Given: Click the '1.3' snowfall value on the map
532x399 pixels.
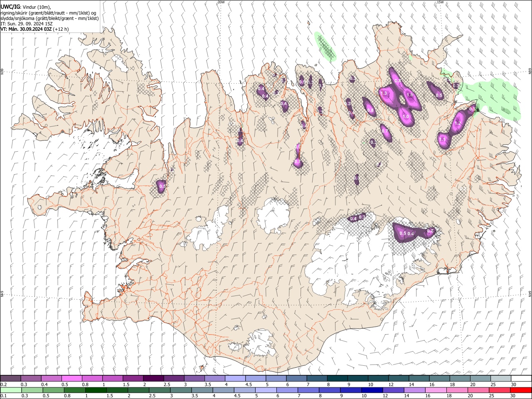Looking at the screenshot, I should tap(384, 94).
